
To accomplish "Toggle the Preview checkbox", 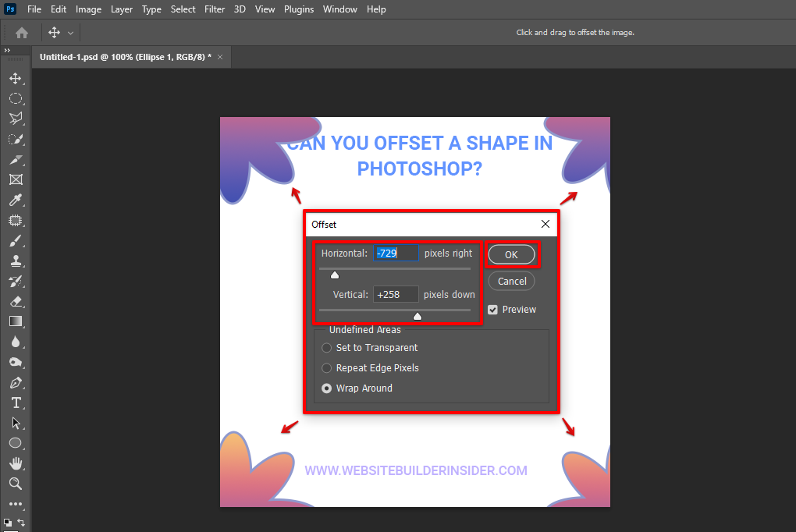I will tap(492, 310).
